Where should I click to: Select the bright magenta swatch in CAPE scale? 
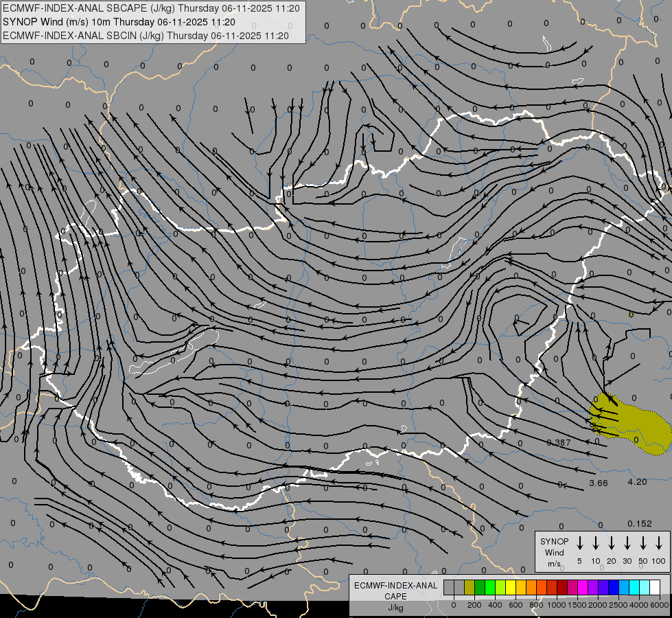[583, 587]
